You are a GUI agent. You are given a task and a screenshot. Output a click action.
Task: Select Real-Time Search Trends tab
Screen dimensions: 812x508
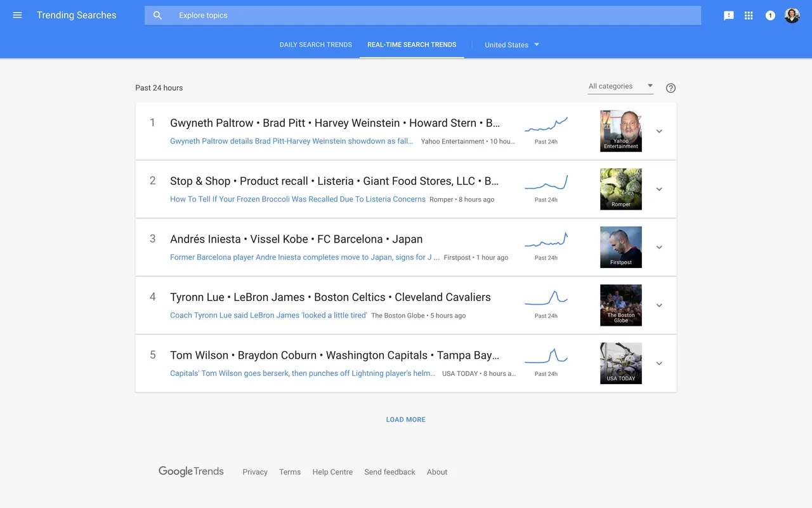(412, 44)
